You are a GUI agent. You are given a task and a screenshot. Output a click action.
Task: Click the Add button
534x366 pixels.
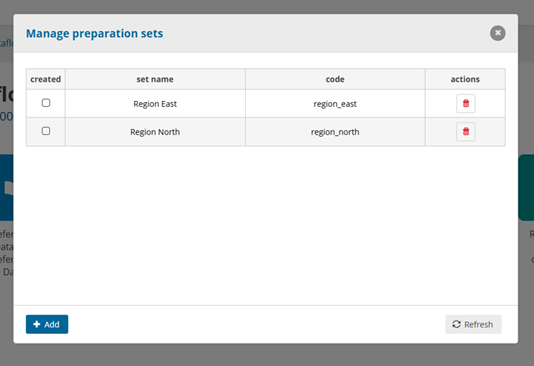[x=47, y=324]
